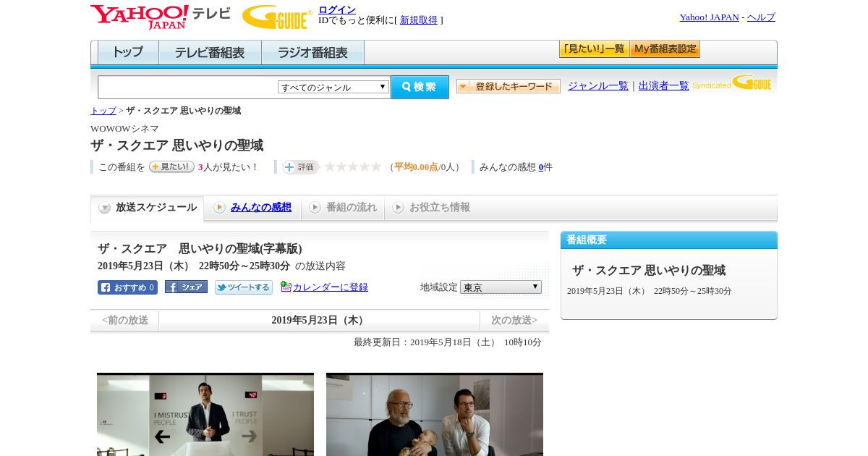Switch to the トップ navigation tab

(128, 53)
